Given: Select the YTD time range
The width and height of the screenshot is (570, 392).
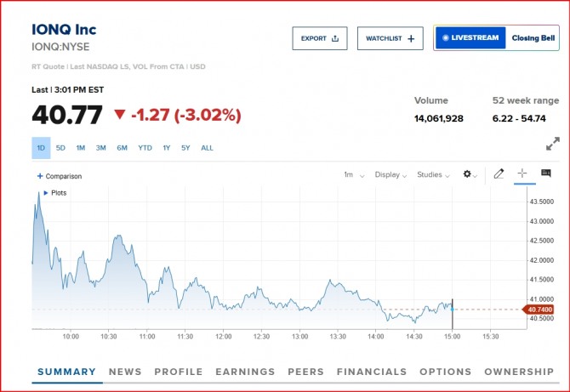Looking at the screenshot, I should [145, 148].
